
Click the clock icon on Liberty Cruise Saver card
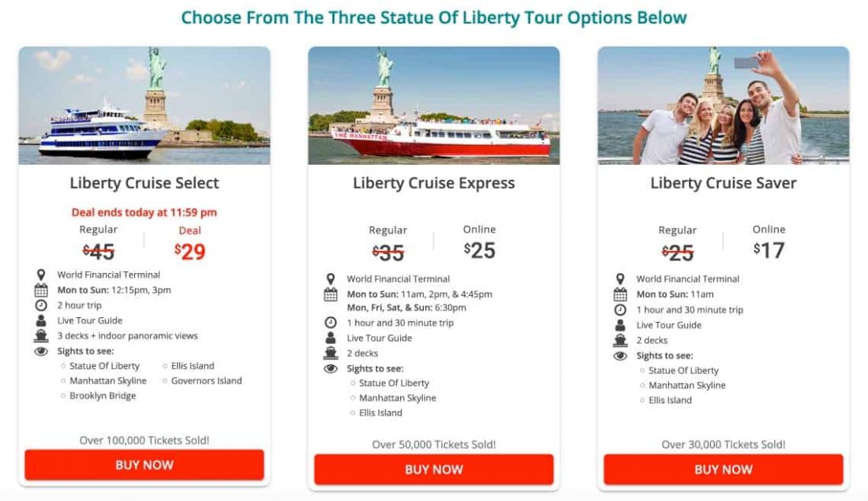coord(621,308)
